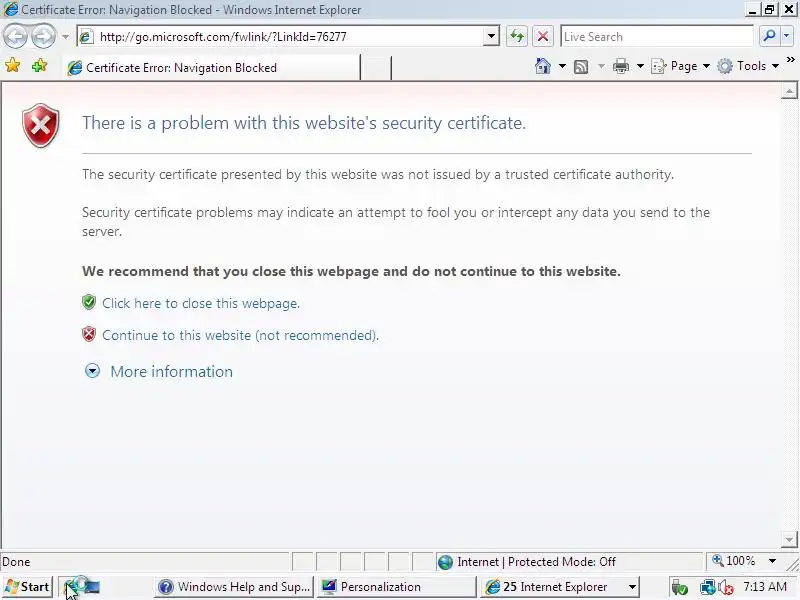This screenshot has width=800, height=600.
Task: Expand the Print options dropdown arrow
Action: pyautogui.click(x=640, y=66)
